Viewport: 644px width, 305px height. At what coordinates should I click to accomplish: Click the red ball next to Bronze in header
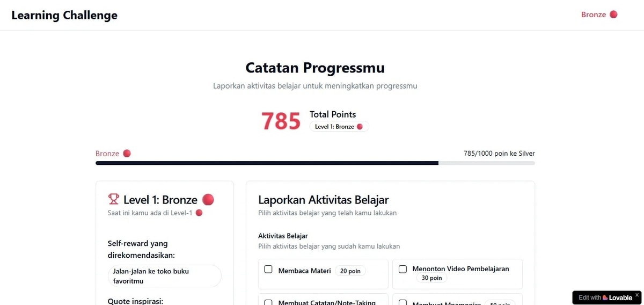point(613,14)
